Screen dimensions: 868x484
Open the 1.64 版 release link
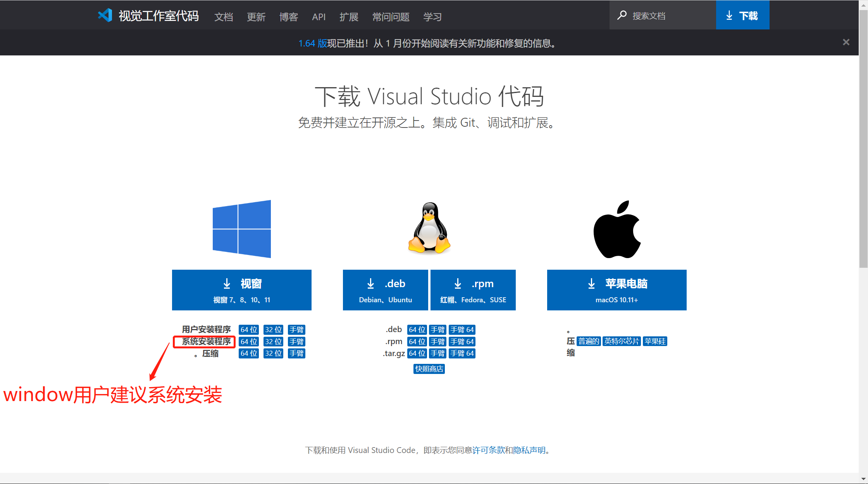coord(313,43)
